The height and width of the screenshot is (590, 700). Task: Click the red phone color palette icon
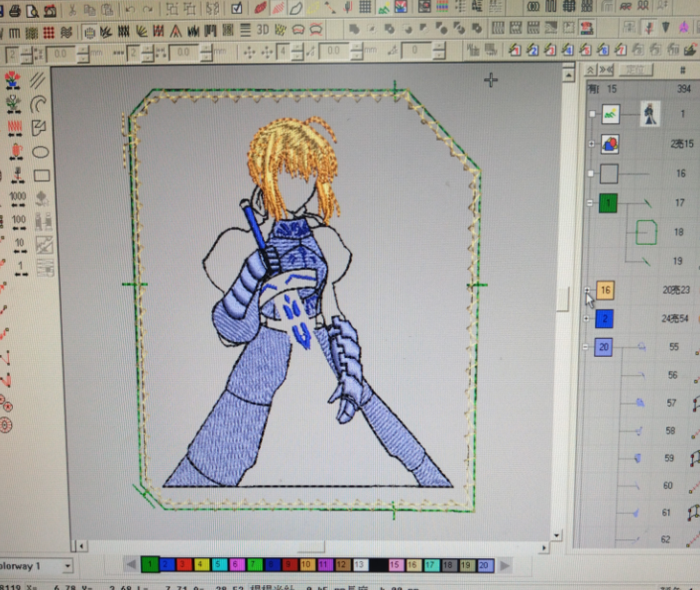587,28
